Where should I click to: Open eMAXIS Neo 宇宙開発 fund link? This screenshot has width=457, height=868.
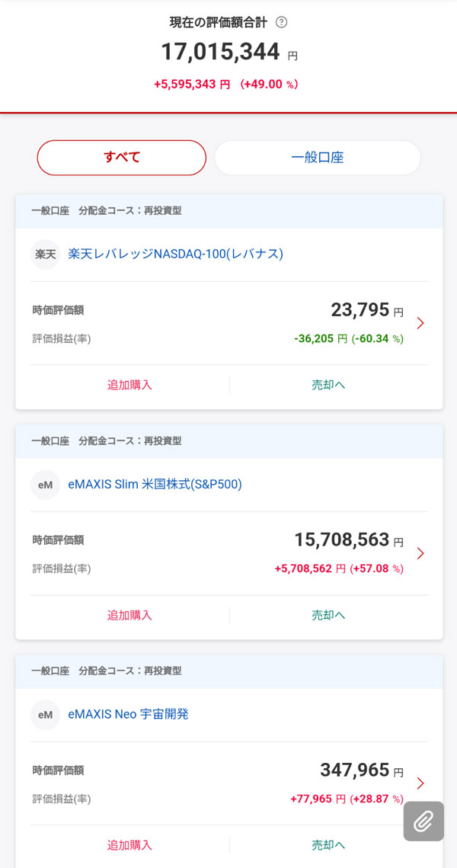click(x=128, y=715)
